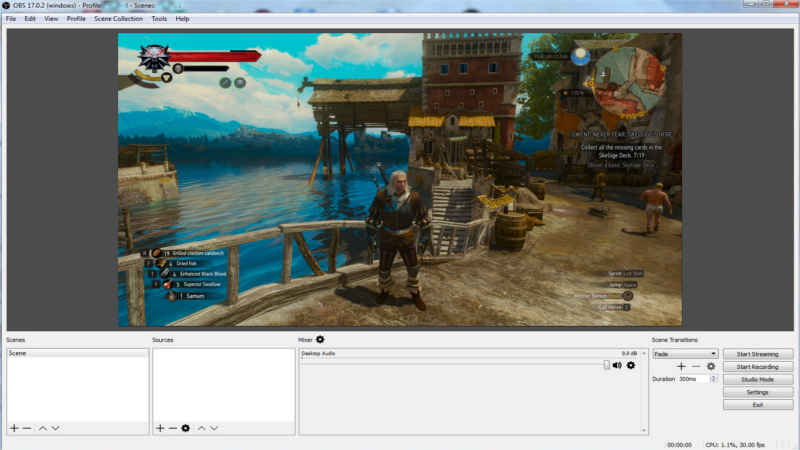Viewport: 800px width, 450px height.
Task: Adjust Desktop Audio volume slider handle
Action: [607, 365]
